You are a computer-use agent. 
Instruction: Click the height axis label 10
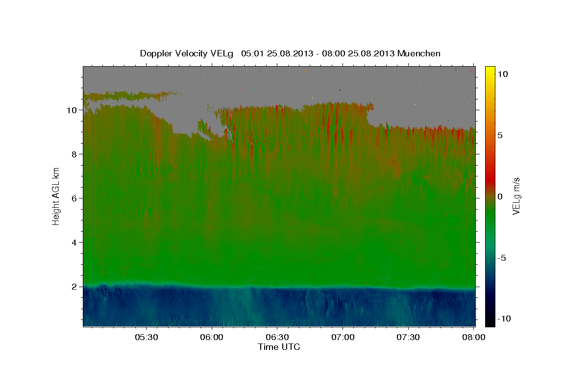click(x=73, y=110)
